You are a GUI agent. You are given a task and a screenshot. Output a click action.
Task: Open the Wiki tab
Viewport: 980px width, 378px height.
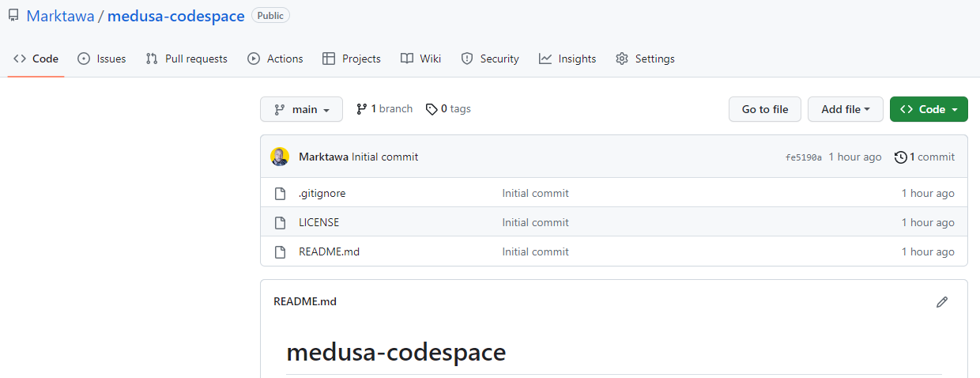tap(420, 59)
